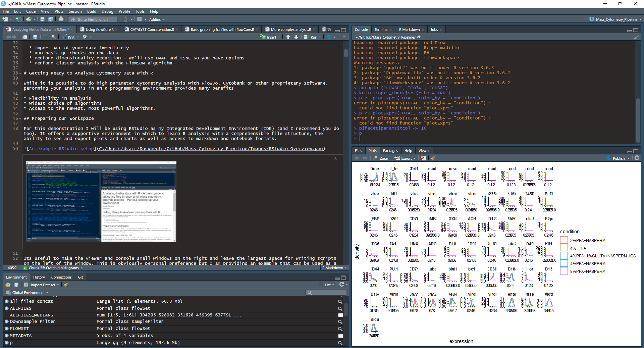Switch to the Packages tab

(x=390, y=151)
